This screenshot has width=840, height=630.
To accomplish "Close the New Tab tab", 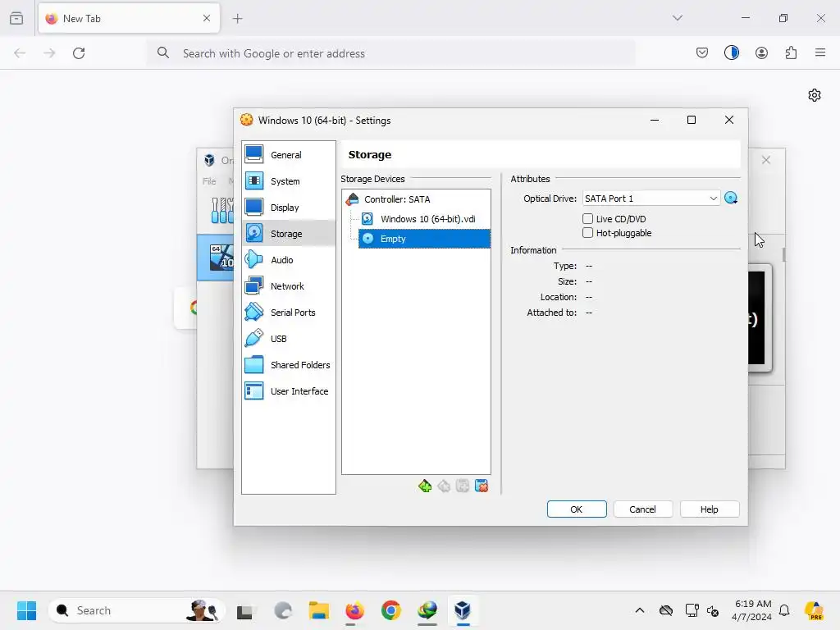I will (x=207, y=18).
